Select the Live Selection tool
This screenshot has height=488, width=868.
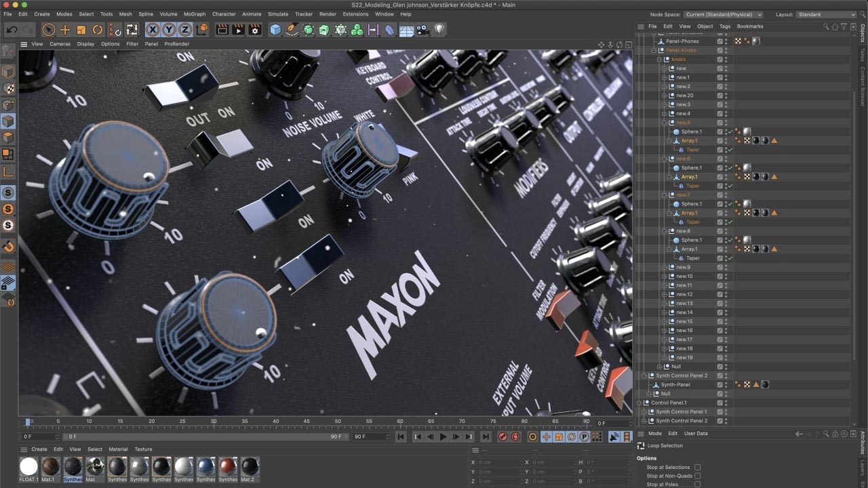pos(47,29)
